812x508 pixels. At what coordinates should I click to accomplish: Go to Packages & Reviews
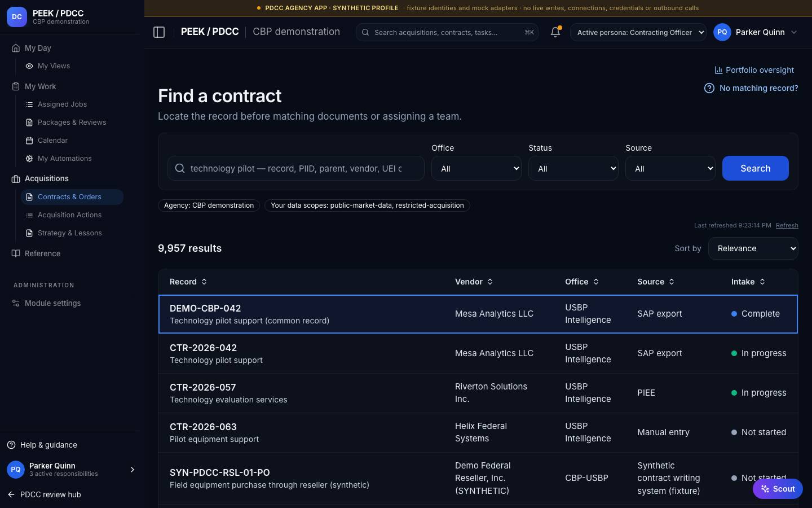tap(72, 122)
